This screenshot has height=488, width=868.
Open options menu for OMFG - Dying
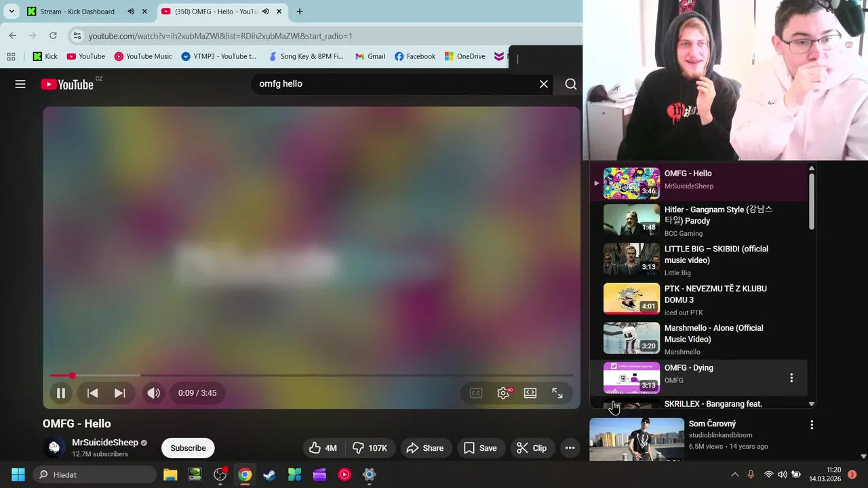(791, 378)
